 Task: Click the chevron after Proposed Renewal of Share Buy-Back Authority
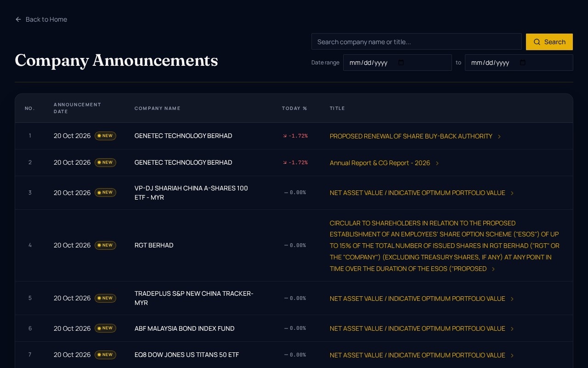(499, 137)
